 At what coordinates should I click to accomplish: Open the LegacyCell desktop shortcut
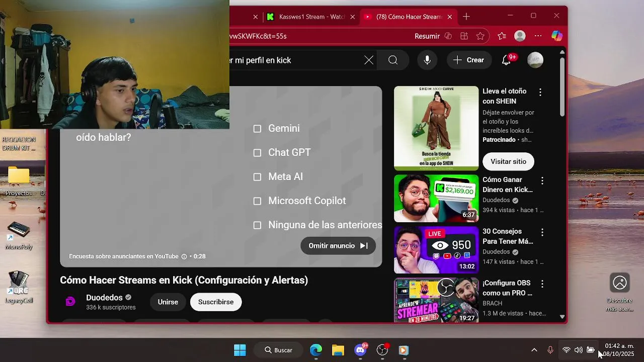(19, 288)
